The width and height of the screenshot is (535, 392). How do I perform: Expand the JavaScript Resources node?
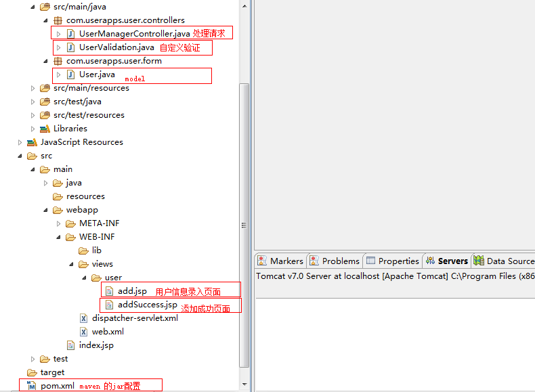click(x=20, y=142)
